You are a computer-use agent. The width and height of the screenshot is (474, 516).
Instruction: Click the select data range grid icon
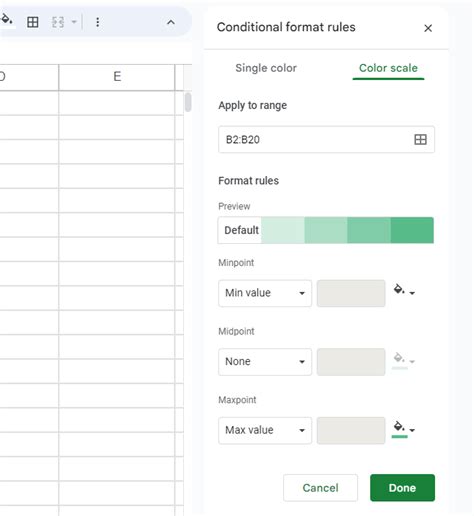click(x=420, y=139)
